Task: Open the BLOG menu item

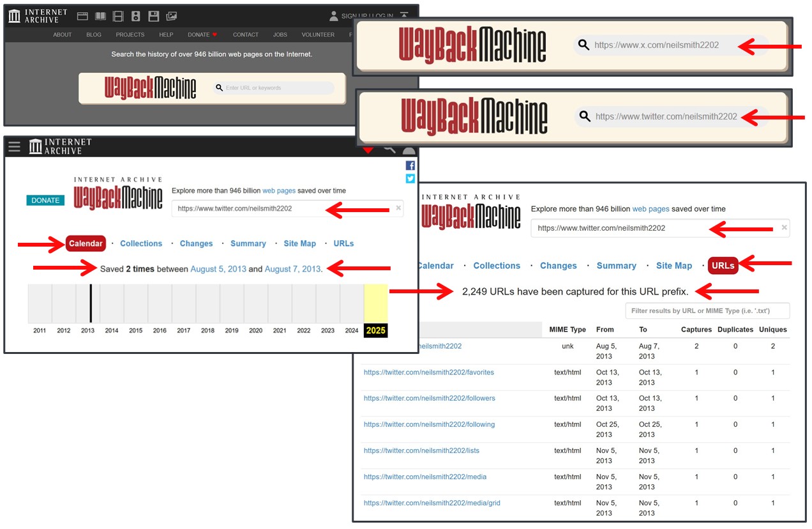Action: tap(94, 34)
